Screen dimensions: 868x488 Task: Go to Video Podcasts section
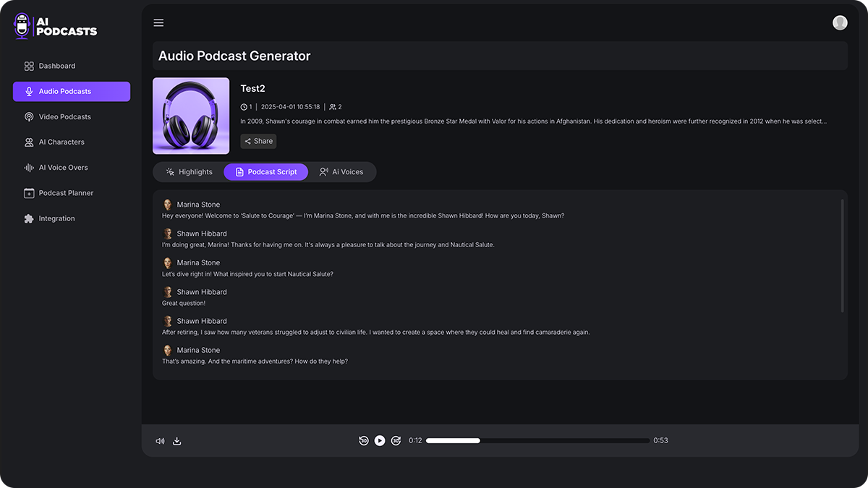[64, 117]
